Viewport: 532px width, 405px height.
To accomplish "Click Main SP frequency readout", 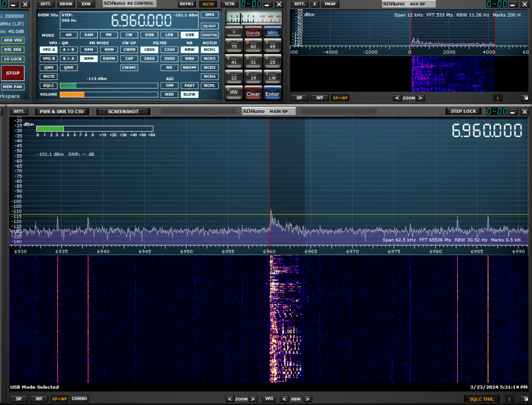I will click(x=487, y=130).
